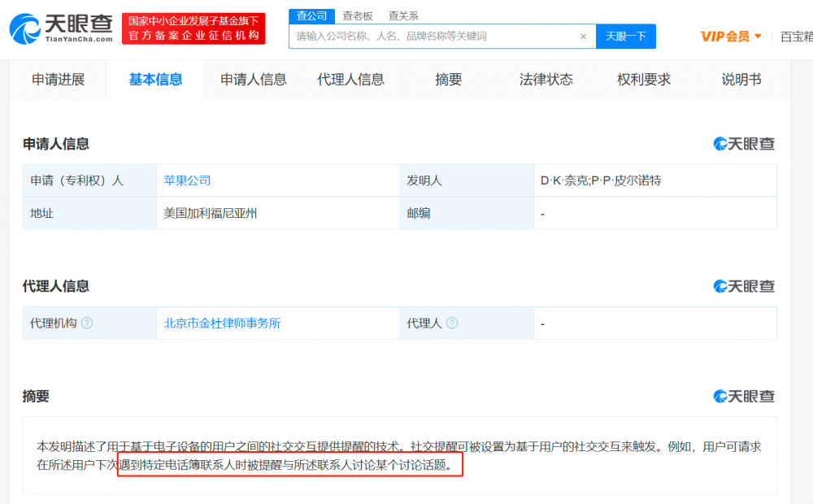Switch to the 摘要 tab
Image resolution: width=813 pixels, height=504 pixels.
point(449,80)
